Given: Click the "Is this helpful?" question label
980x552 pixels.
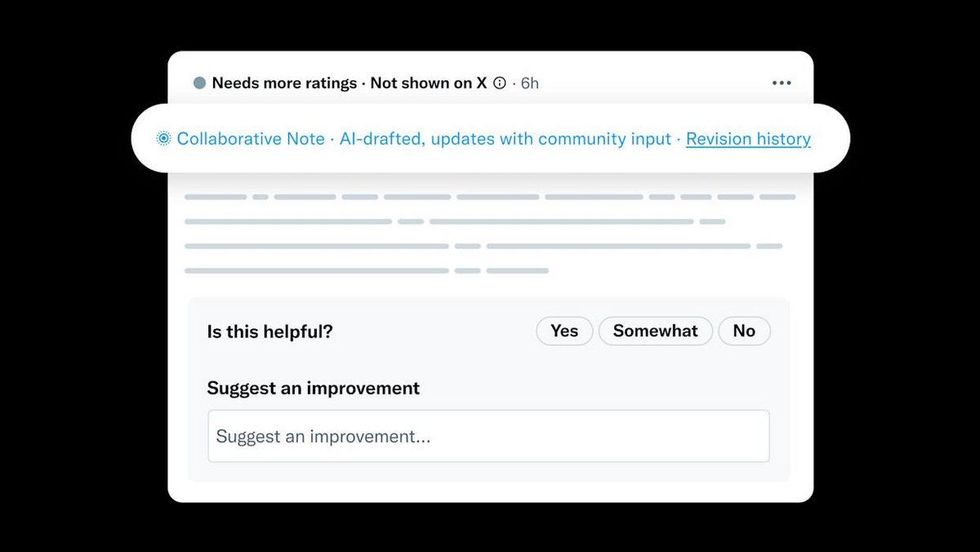Looking at the screenshot, I should pos(270,332).
